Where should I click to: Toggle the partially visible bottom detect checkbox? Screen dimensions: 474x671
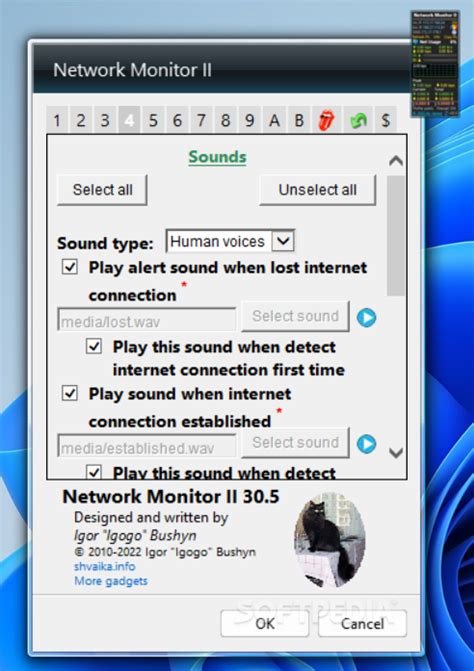pyautogui.click(x=94, y=472)
